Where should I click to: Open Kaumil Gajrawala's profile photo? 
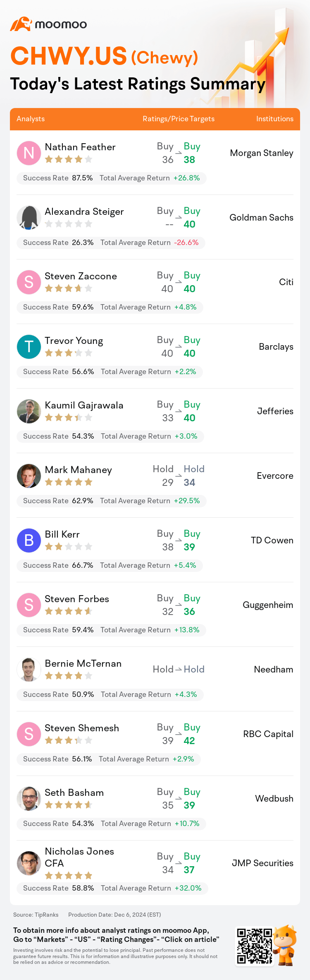29,411
